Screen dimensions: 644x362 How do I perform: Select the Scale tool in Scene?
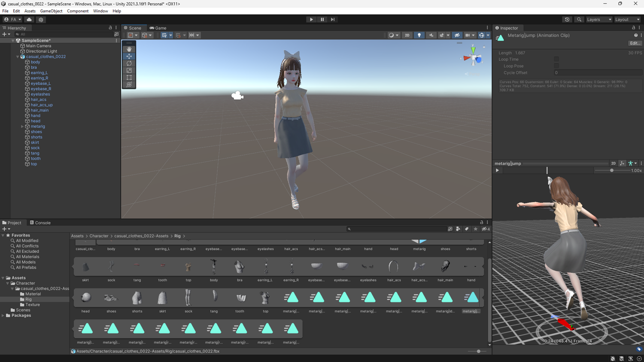[129, 70]
